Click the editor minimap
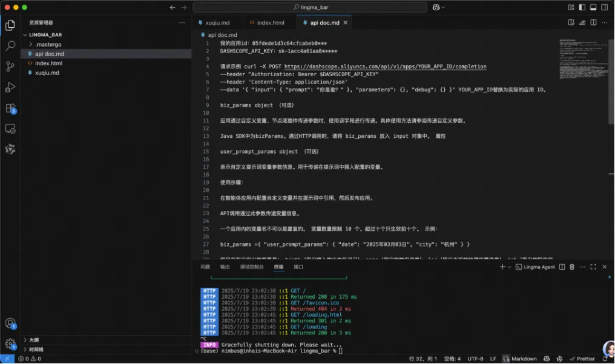This screenshot has width=615, height=364. [x=584, y=59]
